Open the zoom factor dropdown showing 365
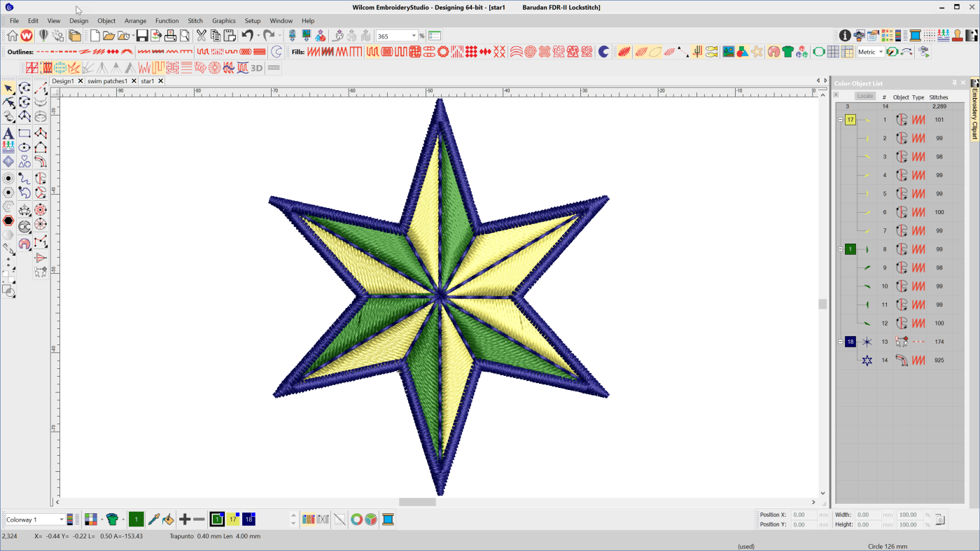This screenshot has width=980, height=551. coord(414,36)
